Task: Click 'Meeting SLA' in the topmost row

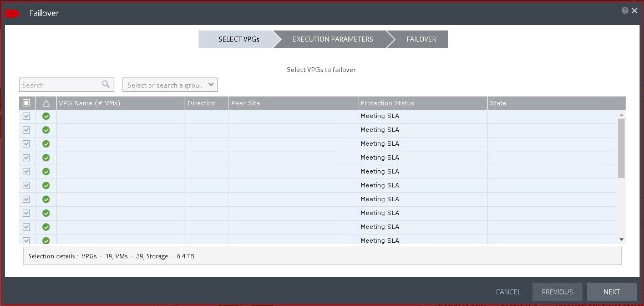Action: pyautogui.click(x=379, y=116)
